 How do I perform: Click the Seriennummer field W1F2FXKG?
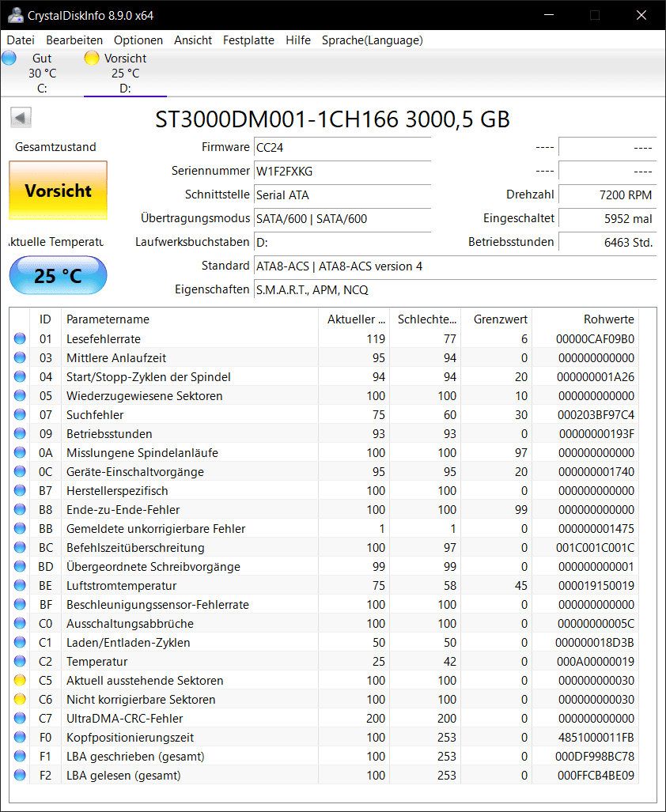[342, 172]
